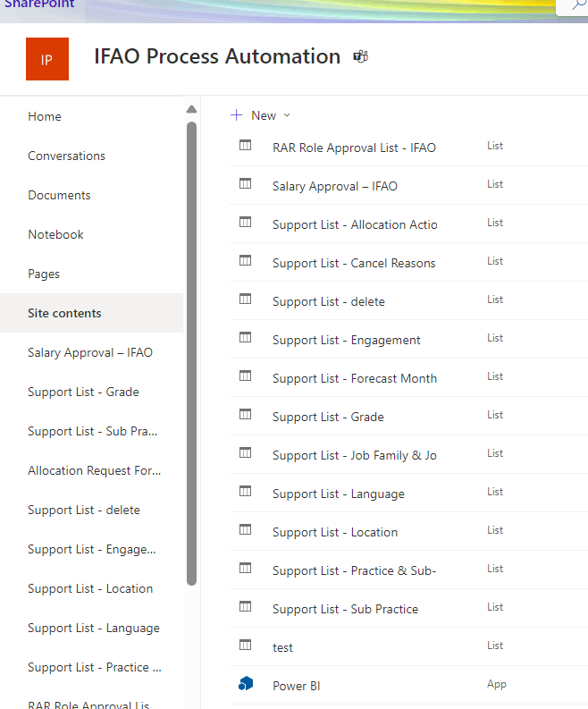Viewport: 588px width, 709px height.
Task: Open the Power BI app name
Action: [297, 686]
